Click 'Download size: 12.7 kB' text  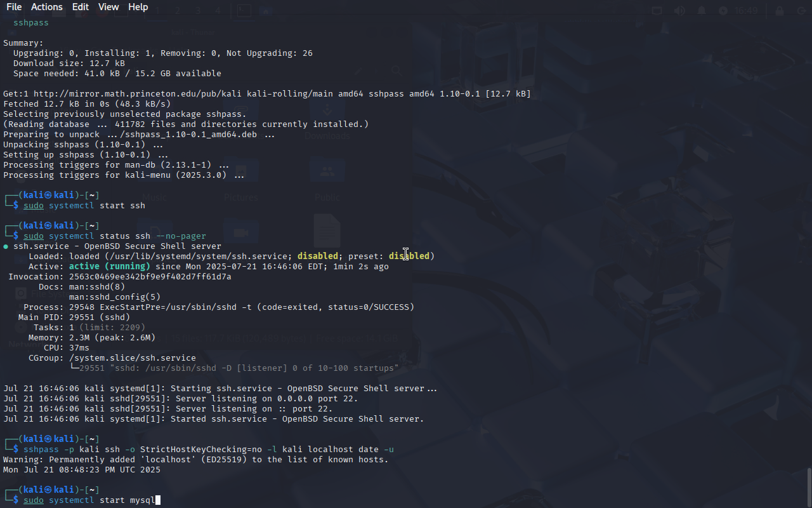coord(69,63)
